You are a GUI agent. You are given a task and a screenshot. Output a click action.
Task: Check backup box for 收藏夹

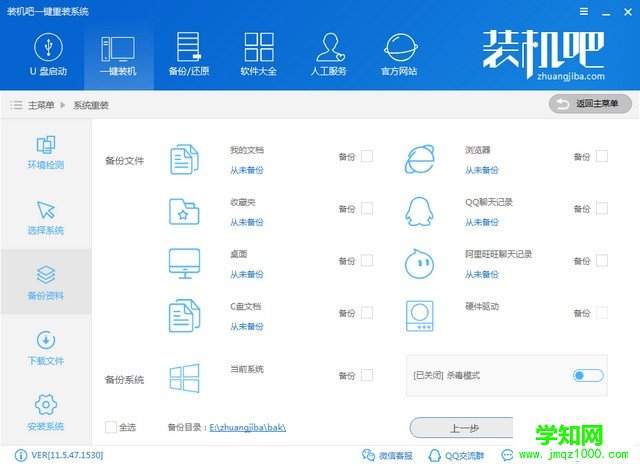point(367,209)
